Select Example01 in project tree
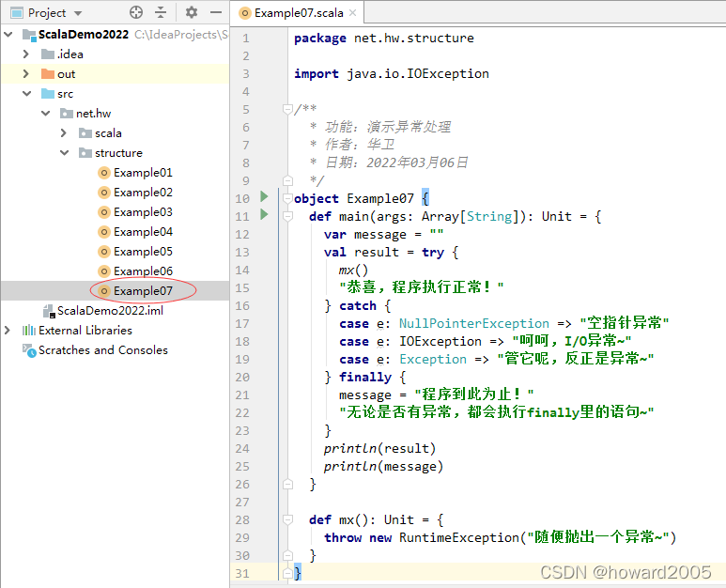The image size is (726, 588). click(143, 173)
